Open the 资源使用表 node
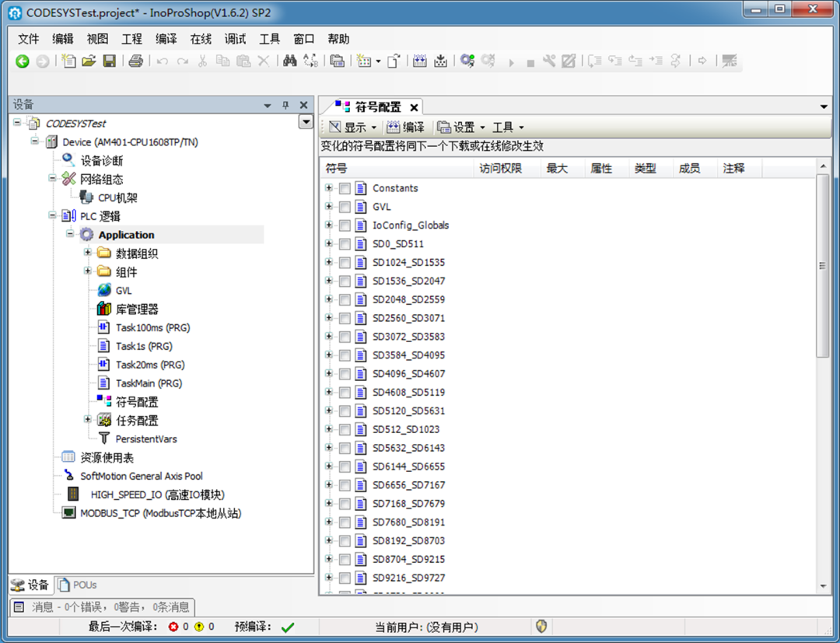The width and height of the screenshot is (840, 643). click(107, 458)
